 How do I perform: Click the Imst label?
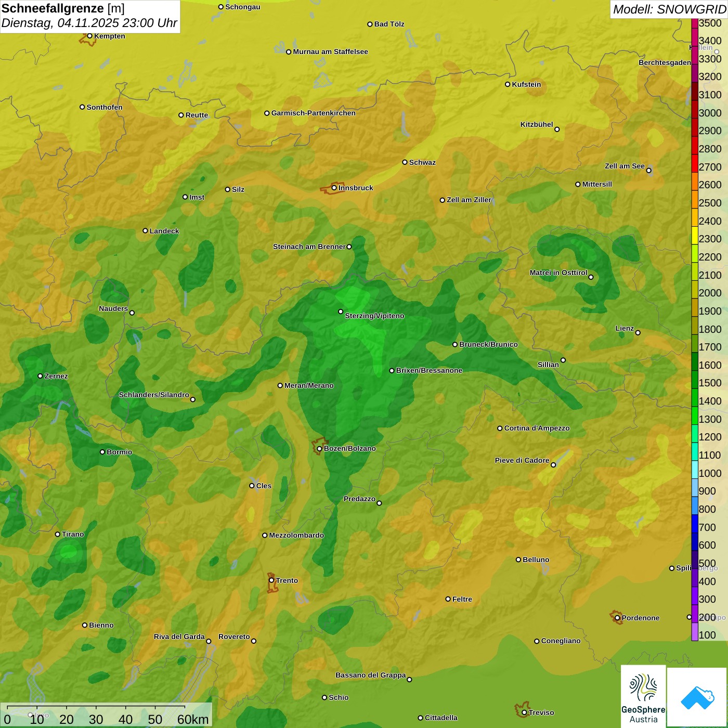197,197
